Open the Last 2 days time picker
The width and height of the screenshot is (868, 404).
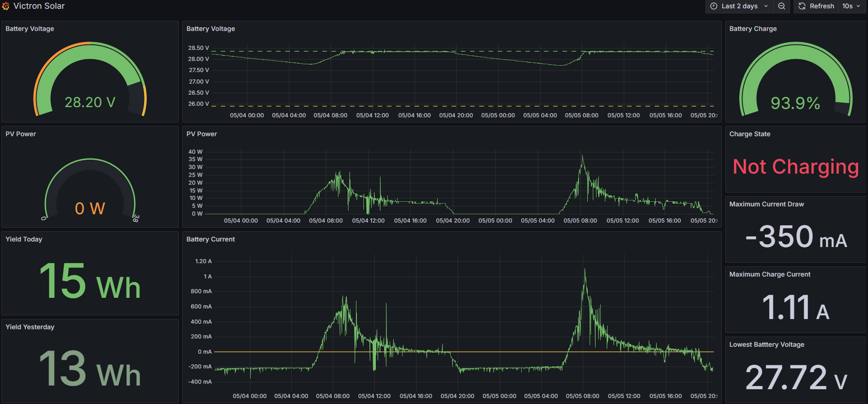pos(739,6)
